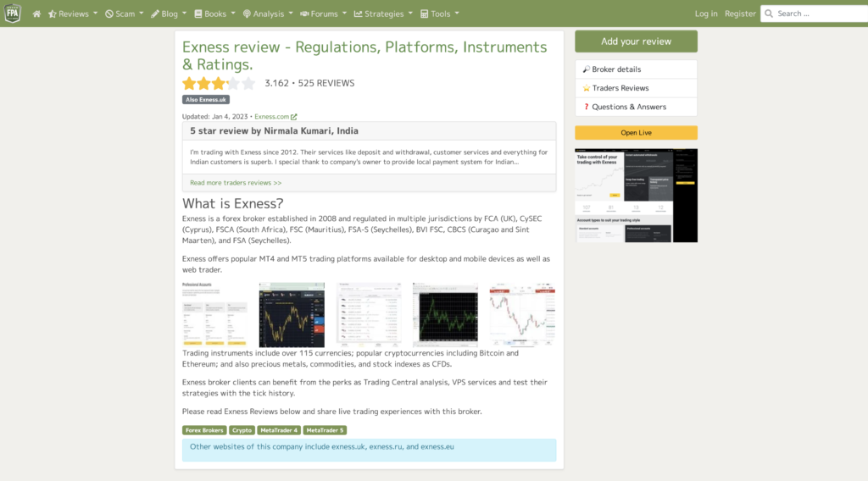This screenshot has height=481, width=868.
Task: Expand the Strategies dropdown arrow
Action: pos(410,14)
